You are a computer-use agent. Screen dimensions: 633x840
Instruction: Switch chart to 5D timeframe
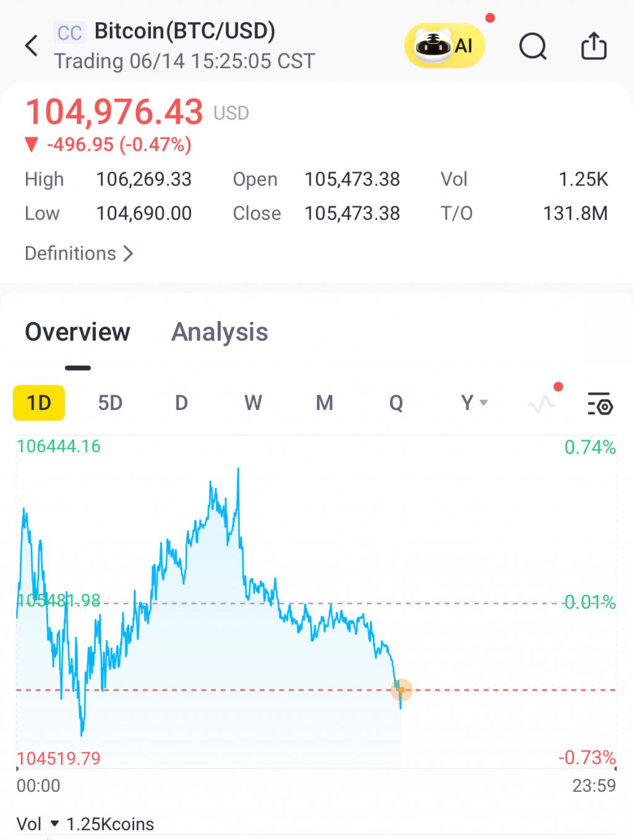[x=110, y=403]
